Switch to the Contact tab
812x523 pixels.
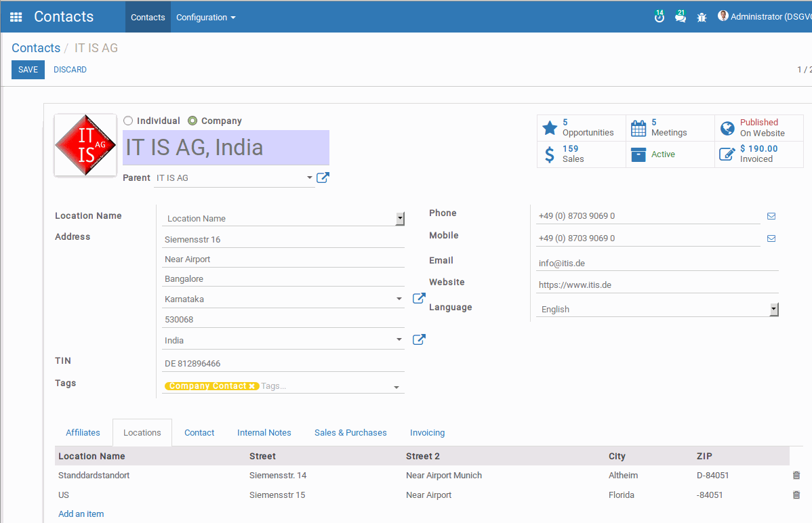point(199,433)
